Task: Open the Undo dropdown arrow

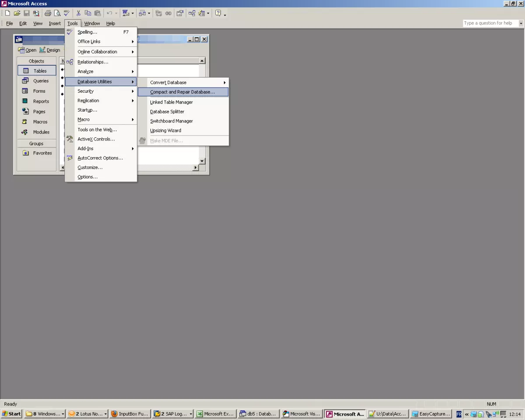Action: [x=116, y=13]
